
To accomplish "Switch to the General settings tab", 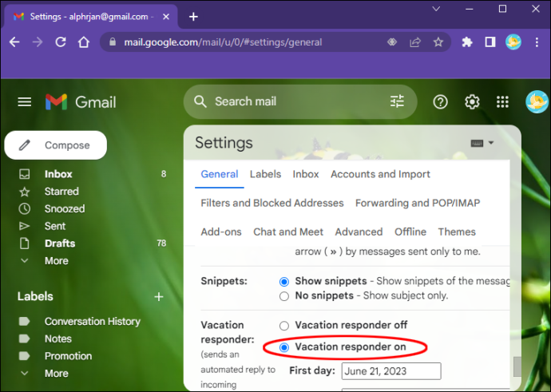I will 220,174.
